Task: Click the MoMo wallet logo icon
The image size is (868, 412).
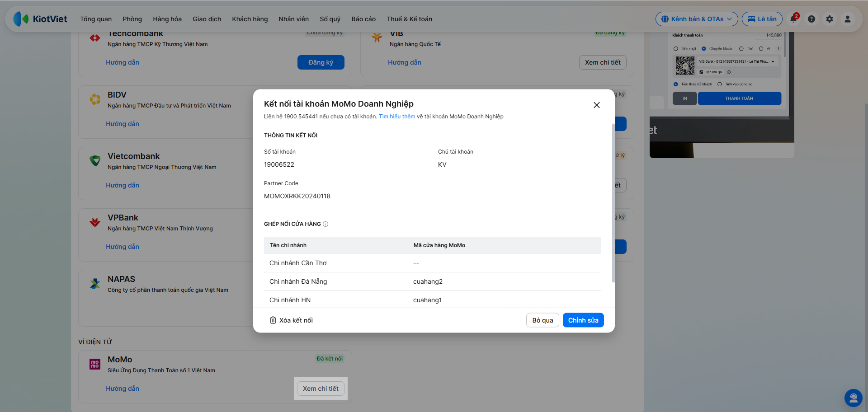Action: tap(95, 364)
